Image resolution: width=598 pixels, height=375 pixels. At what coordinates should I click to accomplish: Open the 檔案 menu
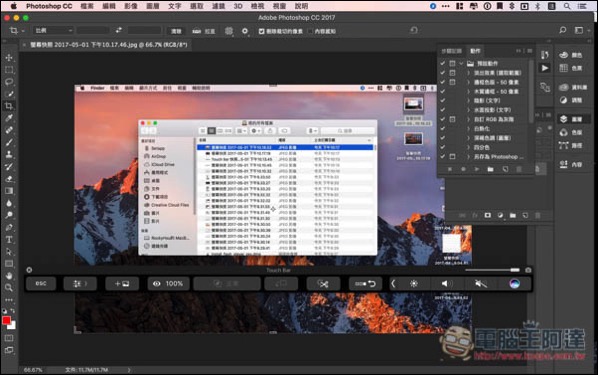(87, 6)
